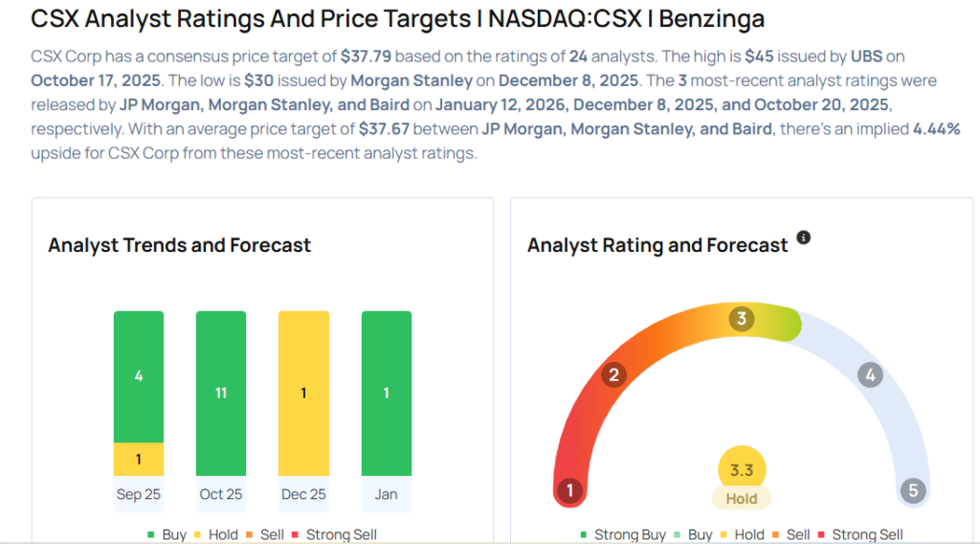The image size is (980, 544).
Task: Click the green Buy segment of Sep 25
Action: click(139, 375)
